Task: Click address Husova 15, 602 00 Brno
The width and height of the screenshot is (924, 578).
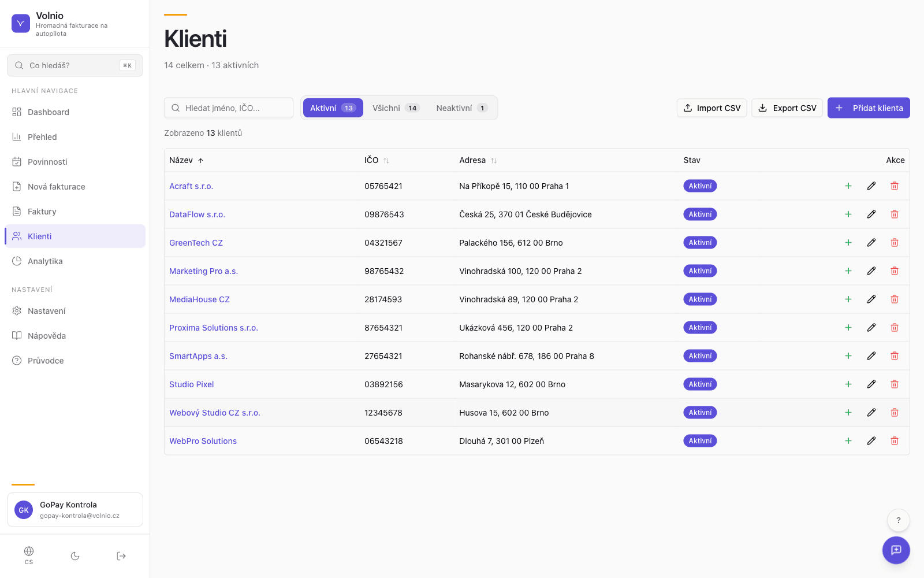Action: click(x=504, y=413)
